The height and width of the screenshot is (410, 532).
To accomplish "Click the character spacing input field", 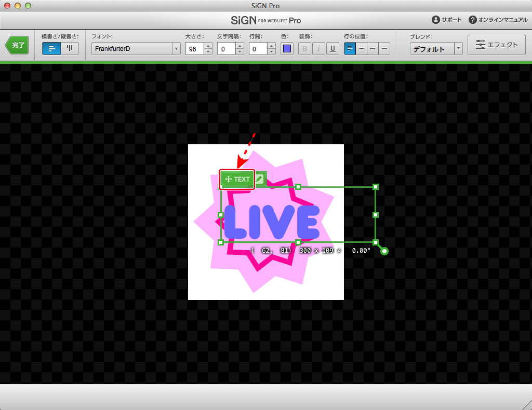I will point(227,49).
